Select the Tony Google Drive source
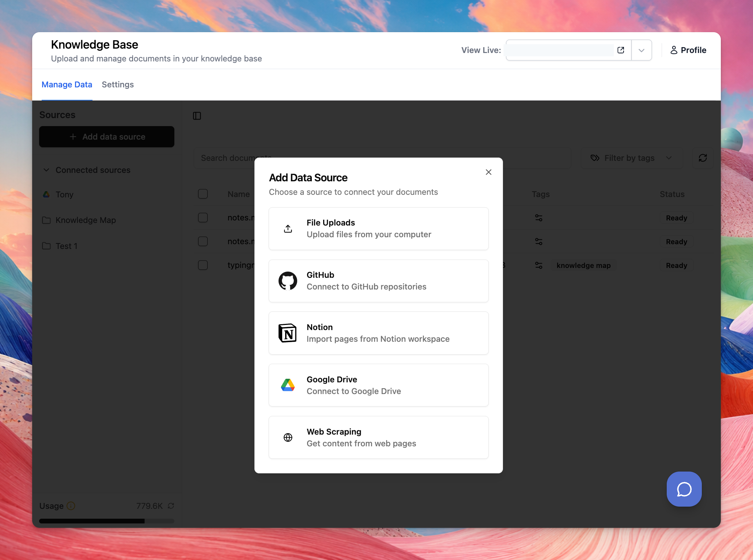The image size is (753, 560). 58,194
